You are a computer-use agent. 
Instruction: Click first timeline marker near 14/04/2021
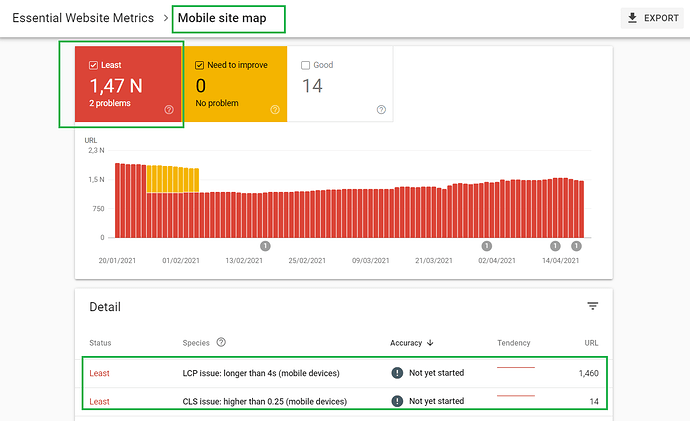555,246
